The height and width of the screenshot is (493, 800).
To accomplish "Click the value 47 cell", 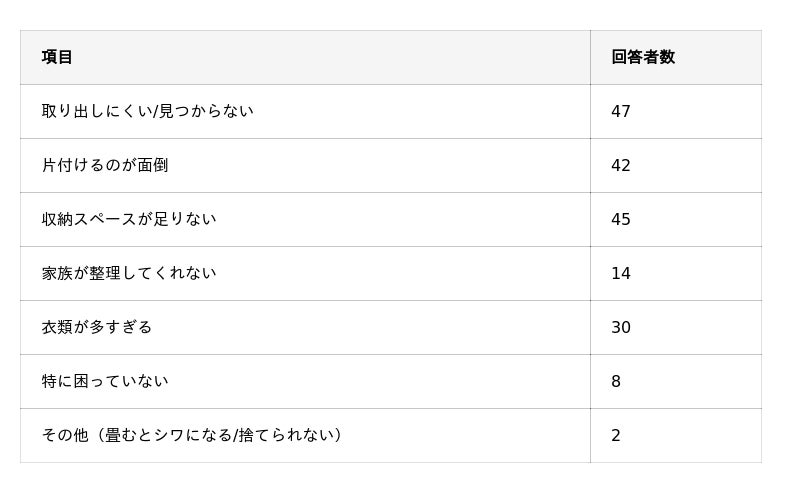I will tap(676, 111).
